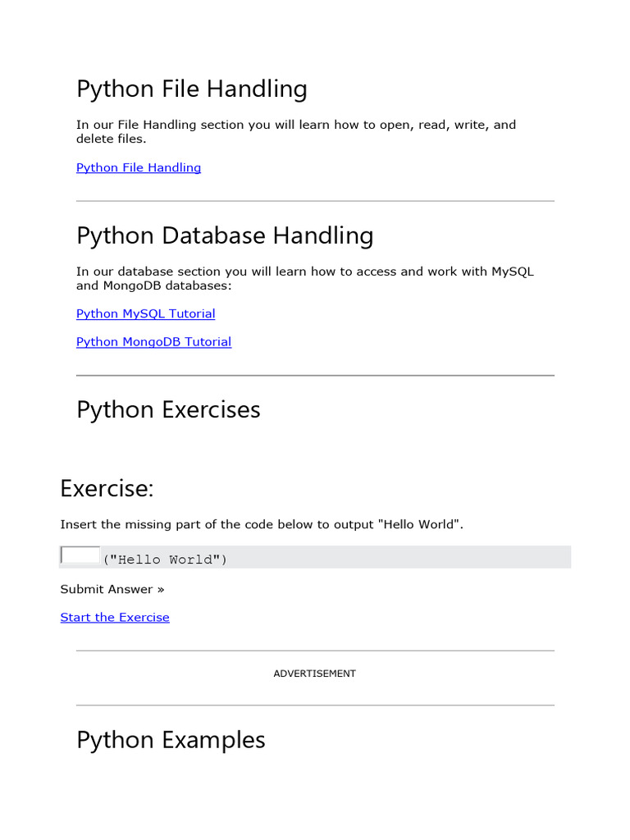
Task: Click the ("Hello World") code text
Action: (x=165, y=559)
